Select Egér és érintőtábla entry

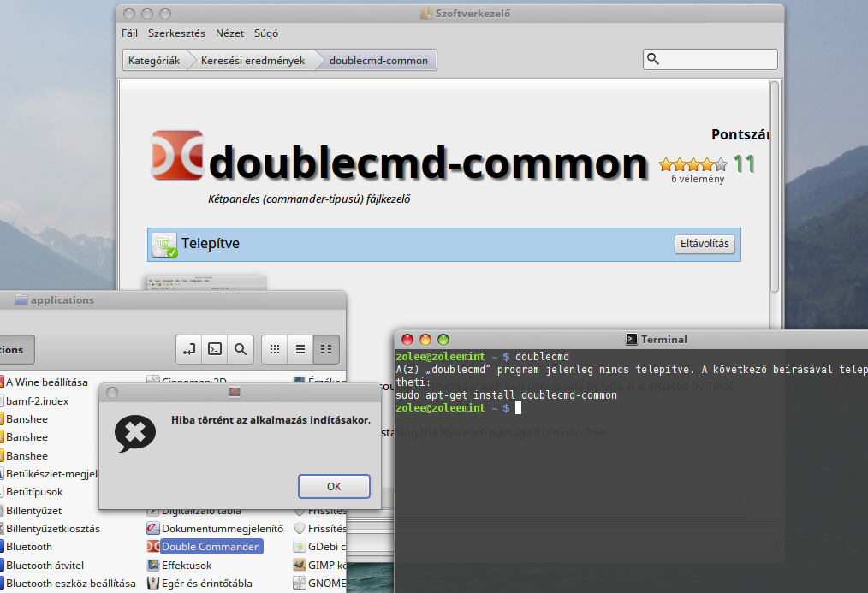tap(207, 583)
